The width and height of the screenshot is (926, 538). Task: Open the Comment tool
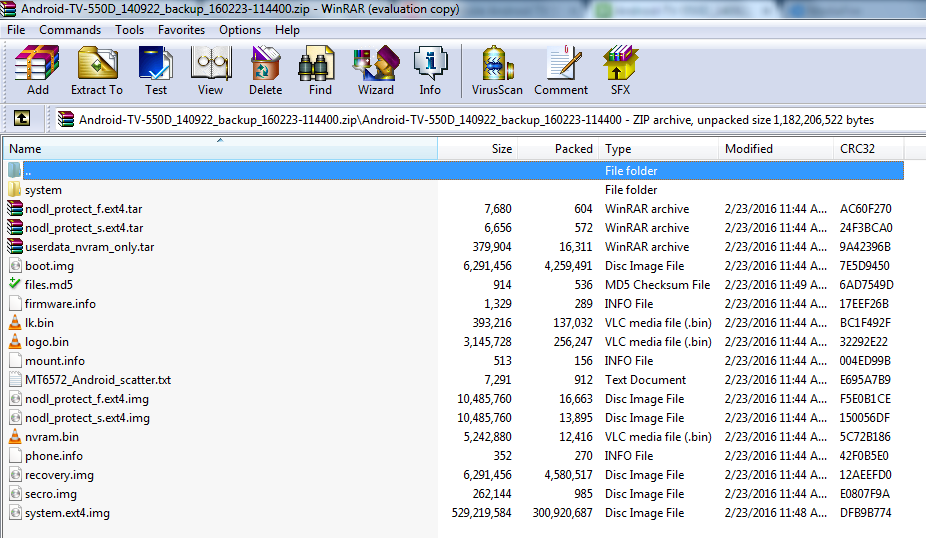coord(561,71)
